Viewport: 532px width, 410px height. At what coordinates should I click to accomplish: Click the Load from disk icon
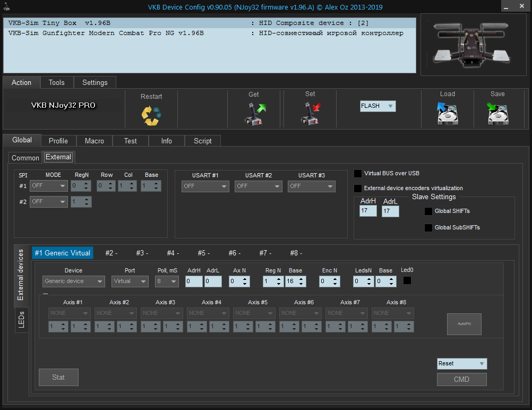point(447,113)
